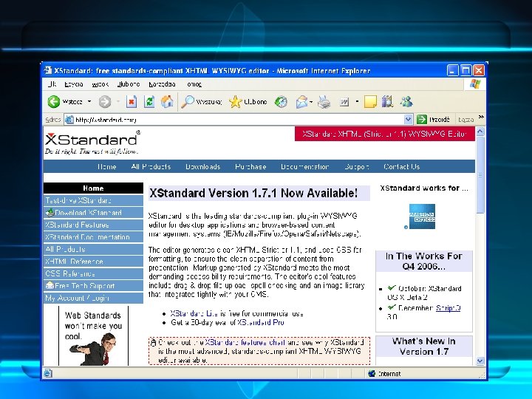The height and width of the screenshot is (399, 532).
Task: Open Messenger people icon in toolbar
Action: coord(406,101)
